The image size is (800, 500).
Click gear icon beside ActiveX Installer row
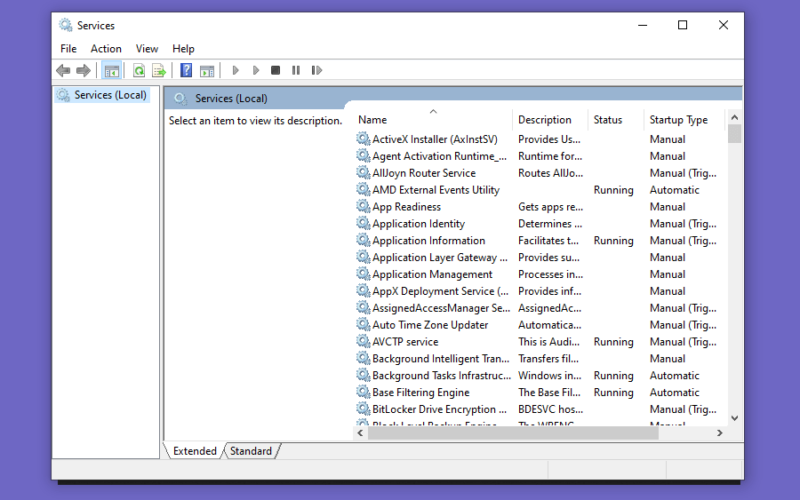363,139
